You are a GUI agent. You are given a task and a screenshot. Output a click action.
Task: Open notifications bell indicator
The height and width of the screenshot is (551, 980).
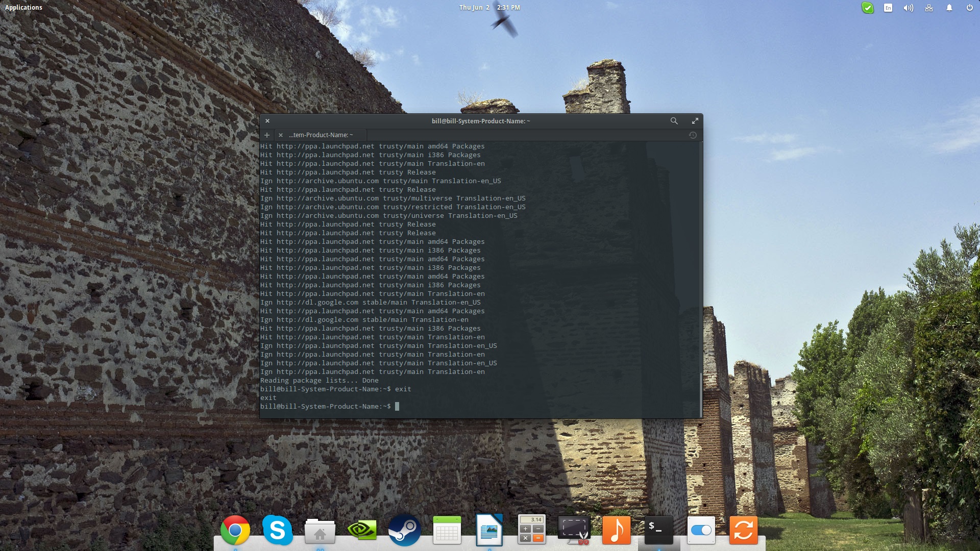click(949, 8)
